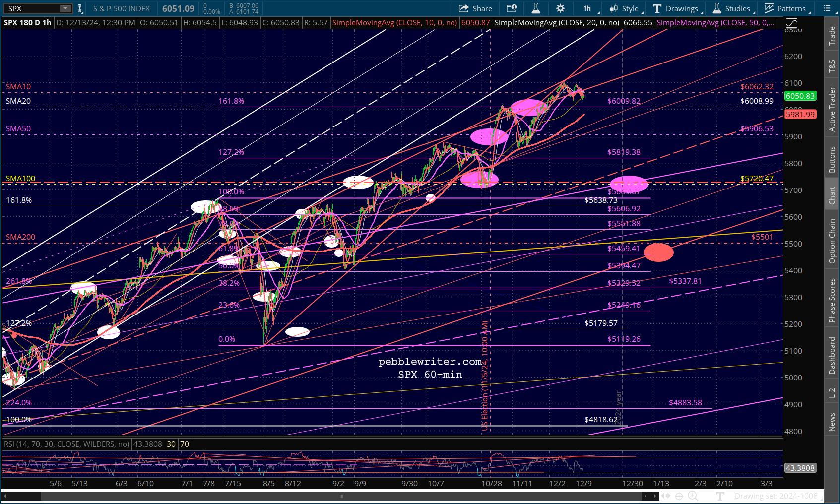The image size is (840, 504).
Task: Click the scroll-left arrow near zoom tools
Action: [x=646, y=496]
